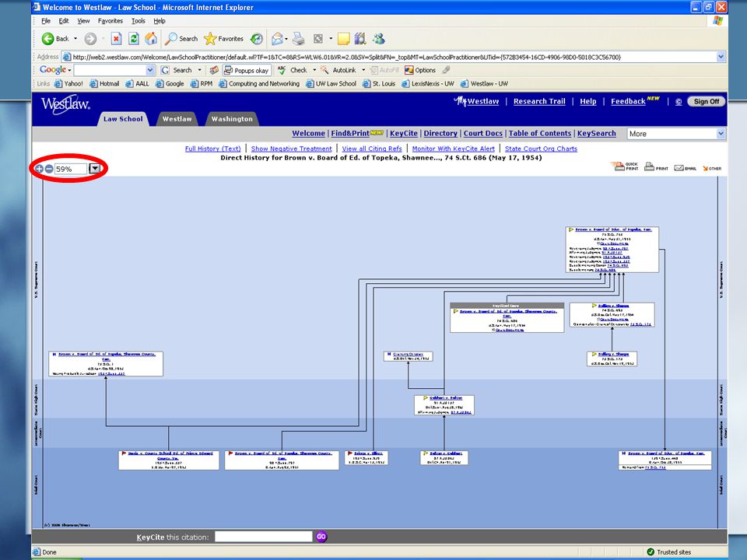Click the copyright symbol icon
This screenshot has height=560, width=747.
(x=679, y=101)
